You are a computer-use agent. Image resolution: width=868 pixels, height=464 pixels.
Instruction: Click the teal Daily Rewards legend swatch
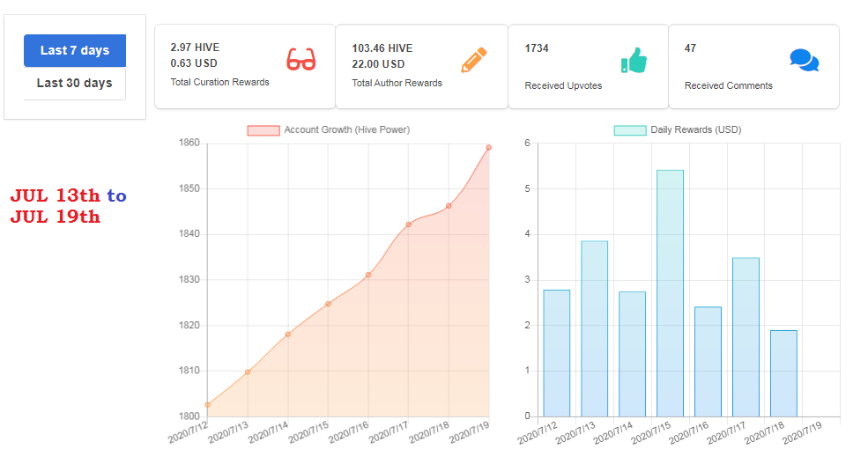point(629,130)
